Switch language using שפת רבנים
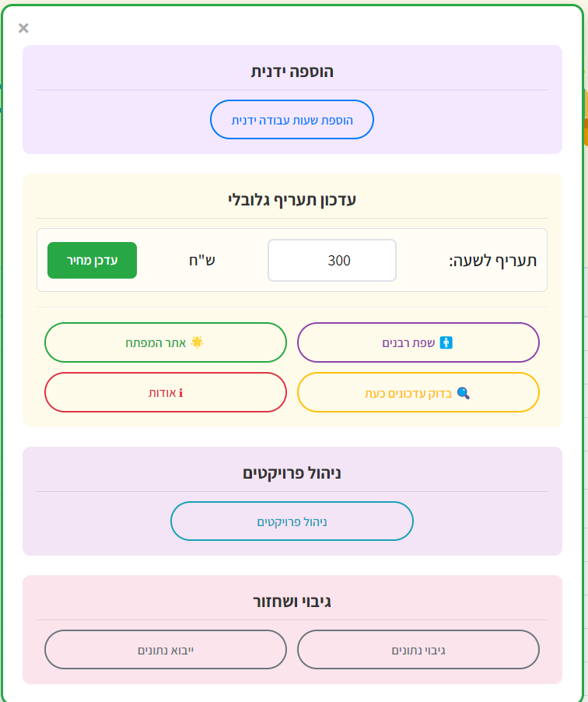 [x=418, y=342]
